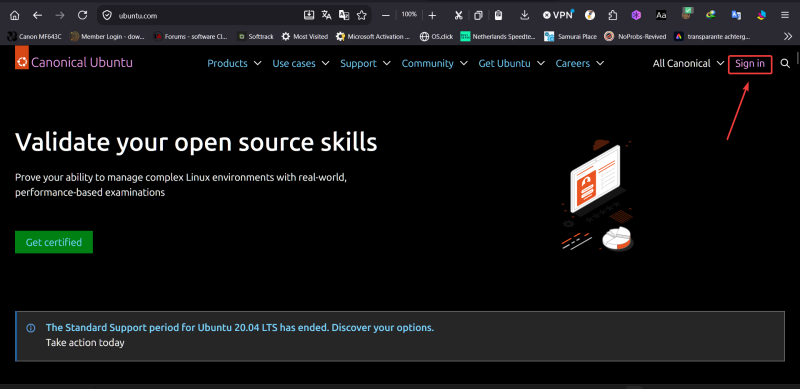800x389 pixels.
Task: Open the Member Login bookmark
Action: point(107,36)
